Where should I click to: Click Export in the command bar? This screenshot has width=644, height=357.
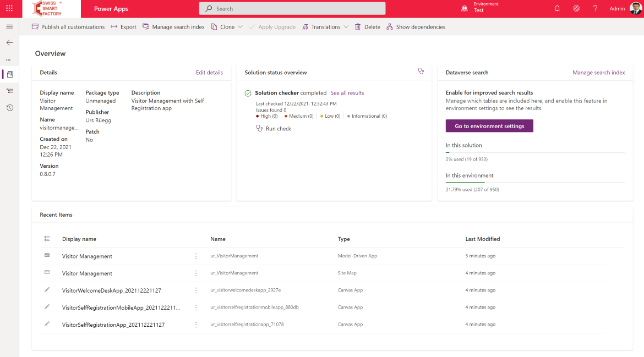pyautogui.click(x=124, y=26)
